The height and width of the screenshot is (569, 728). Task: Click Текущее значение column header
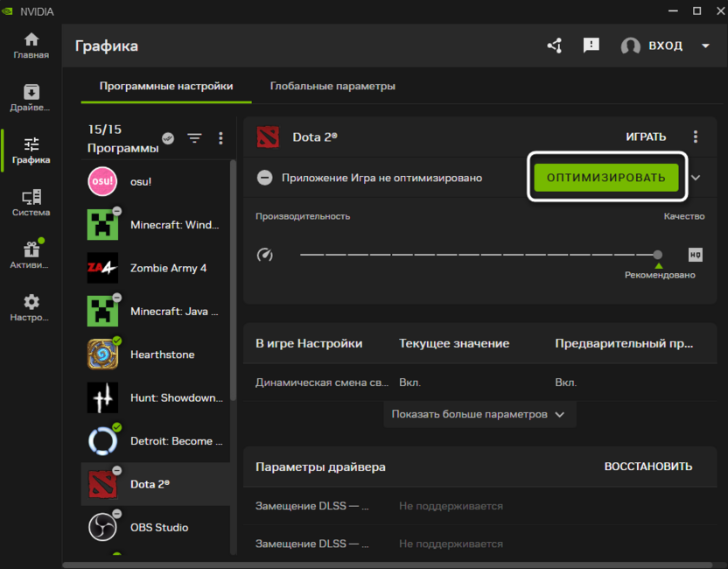coord(454,343)
